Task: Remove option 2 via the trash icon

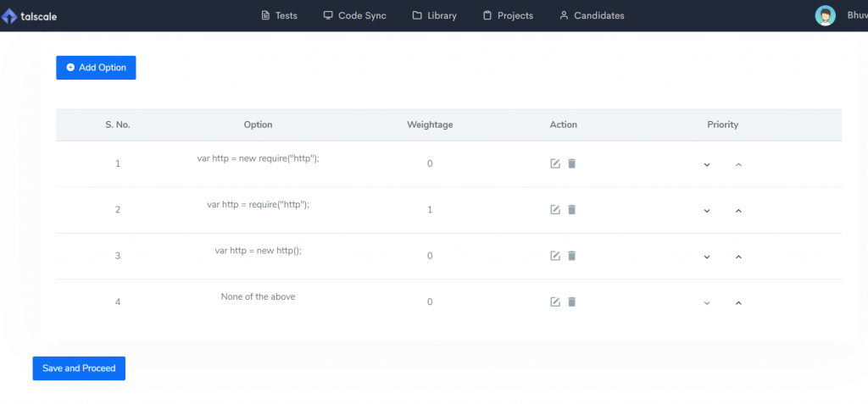Action: click(x=572, y=209)
